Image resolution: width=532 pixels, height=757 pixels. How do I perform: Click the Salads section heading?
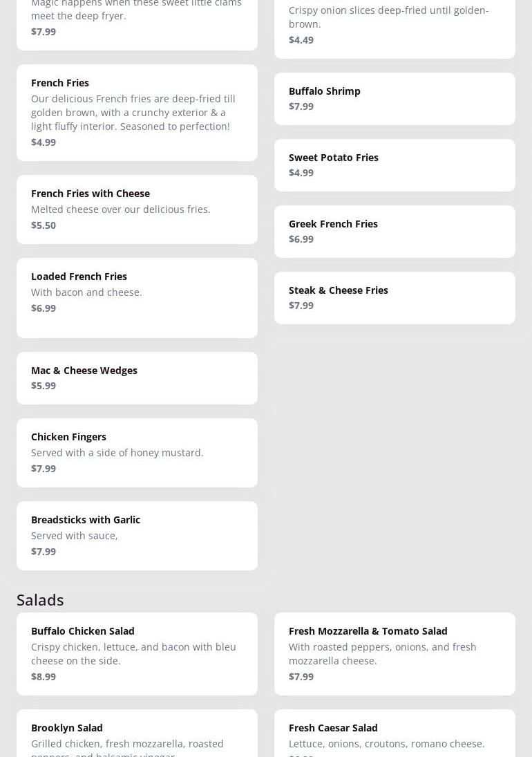coord(40,599)
